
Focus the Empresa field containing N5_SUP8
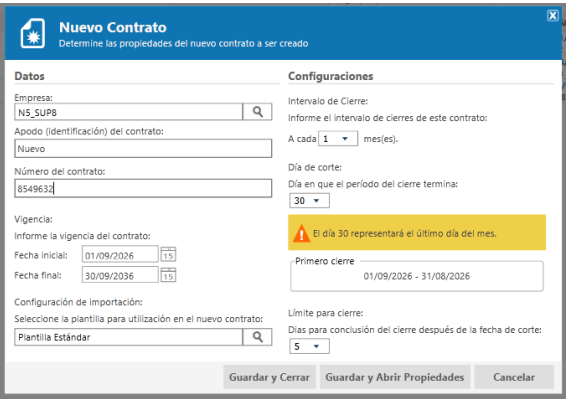pos(129,112)
